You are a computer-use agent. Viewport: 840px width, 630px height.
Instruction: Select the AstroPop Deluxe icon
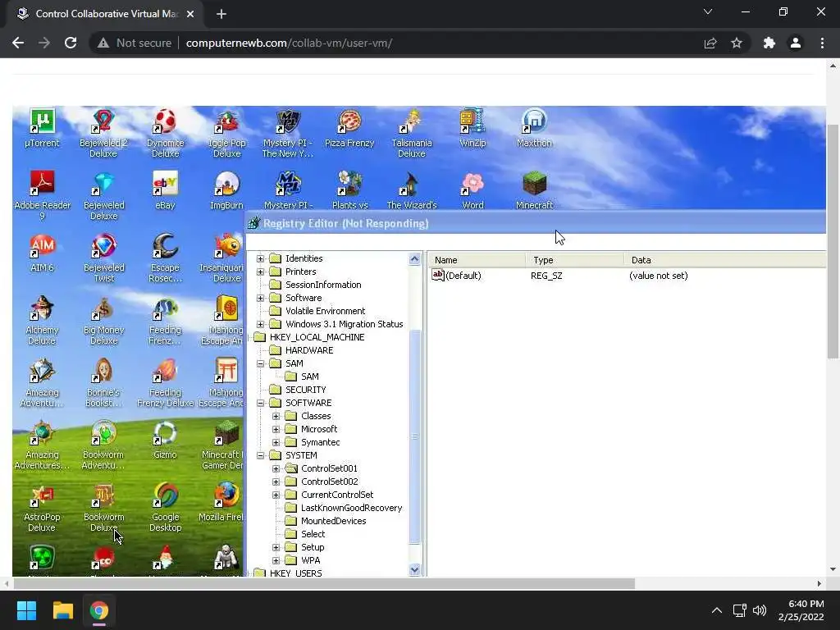coord(42,507)
